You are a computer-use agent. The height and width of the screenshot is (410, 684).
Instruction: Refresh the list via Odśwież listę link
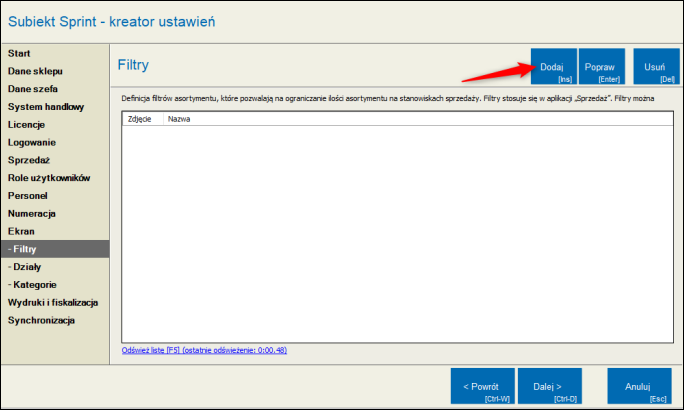coord(204,350)
